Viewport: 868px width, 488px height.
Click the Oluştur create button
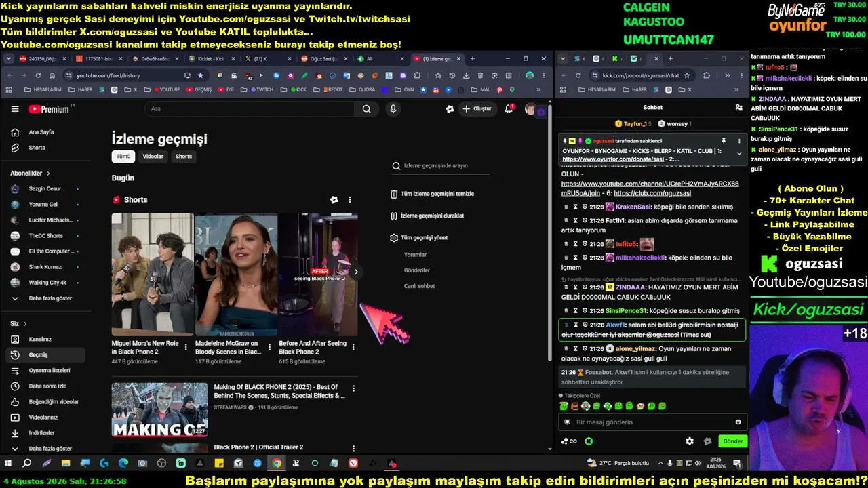pos(477,109)
